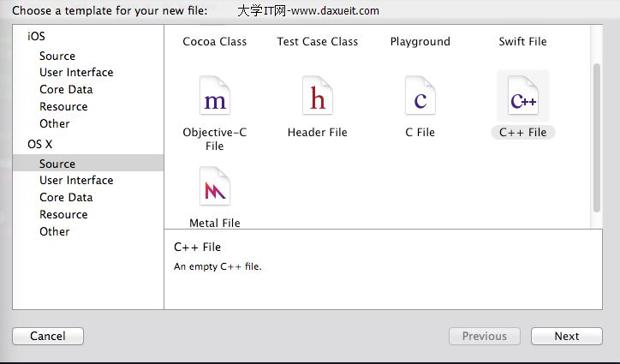
Task: Choose the Metal File template icon
Action: tap(215, 189)
